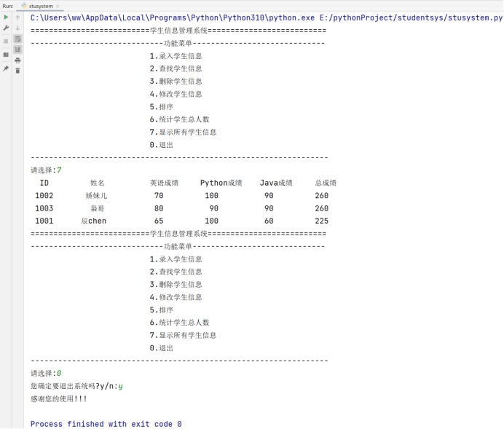Click English score 70 in row 1002
The height and width of the screenshot is (429, 504).
pyautogui.click(x=159, y=196)
